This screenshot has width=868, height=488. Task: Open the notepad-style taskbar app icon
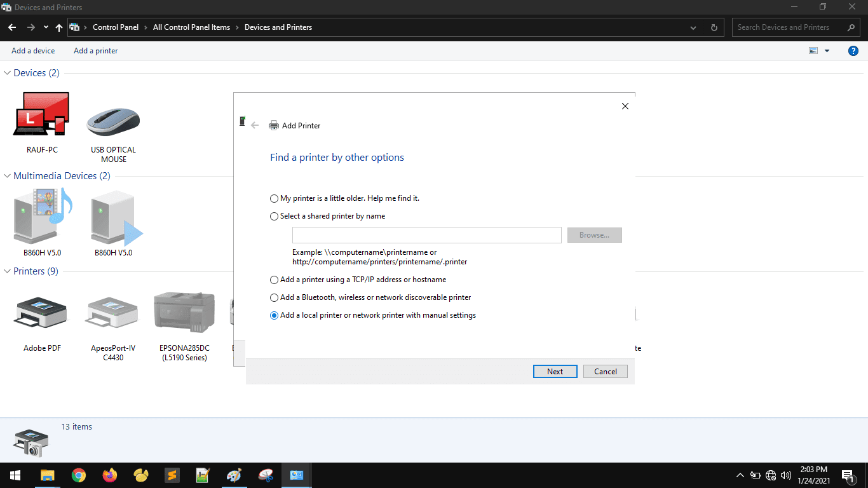tap(203, 475)
